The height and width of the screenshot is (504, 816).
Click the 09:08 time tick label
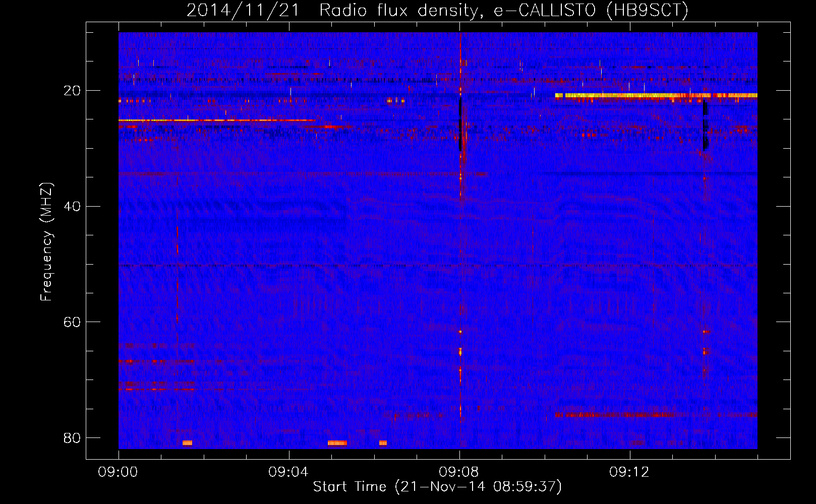click(x=459, y=472)
